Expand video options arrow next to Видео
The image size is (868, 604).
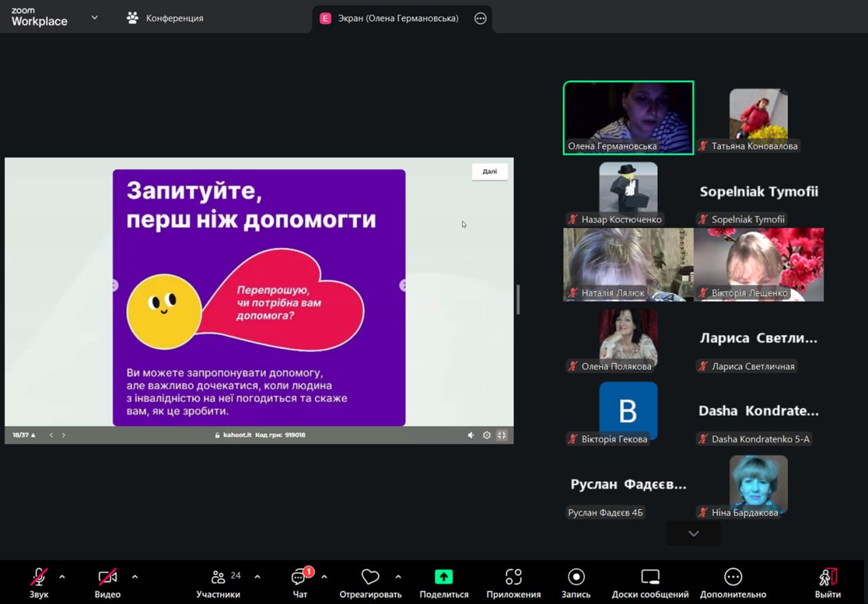click(135, 577)
